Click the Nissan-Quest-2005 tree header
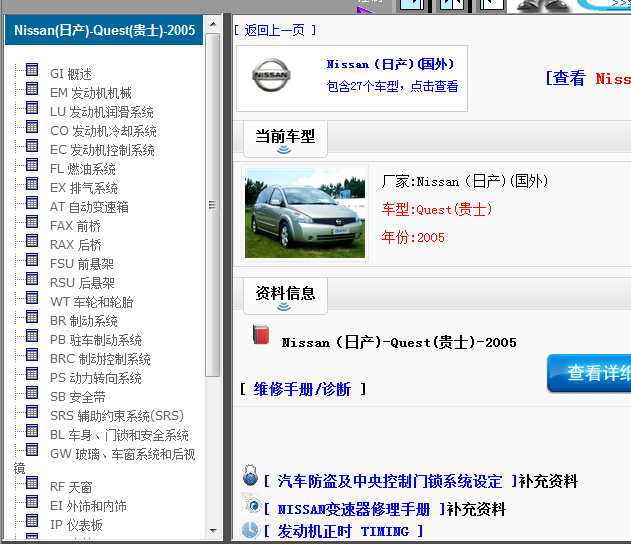The width and height of the screenshot is (631, 544). point(104,30)
